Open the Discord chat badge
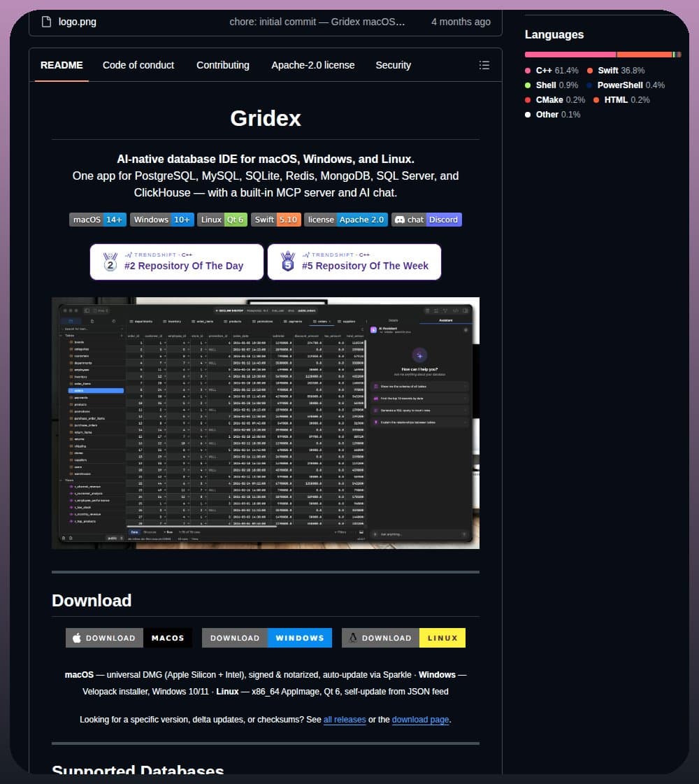The width and height of the screenshot is (699, 784). pyautogui.click(x=426, y=220)
